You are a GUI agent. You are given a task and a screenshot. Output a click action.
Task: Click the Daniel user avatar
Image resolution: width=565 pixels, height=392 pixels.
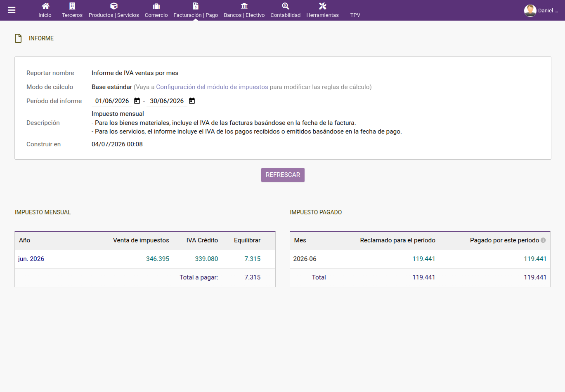530,10
